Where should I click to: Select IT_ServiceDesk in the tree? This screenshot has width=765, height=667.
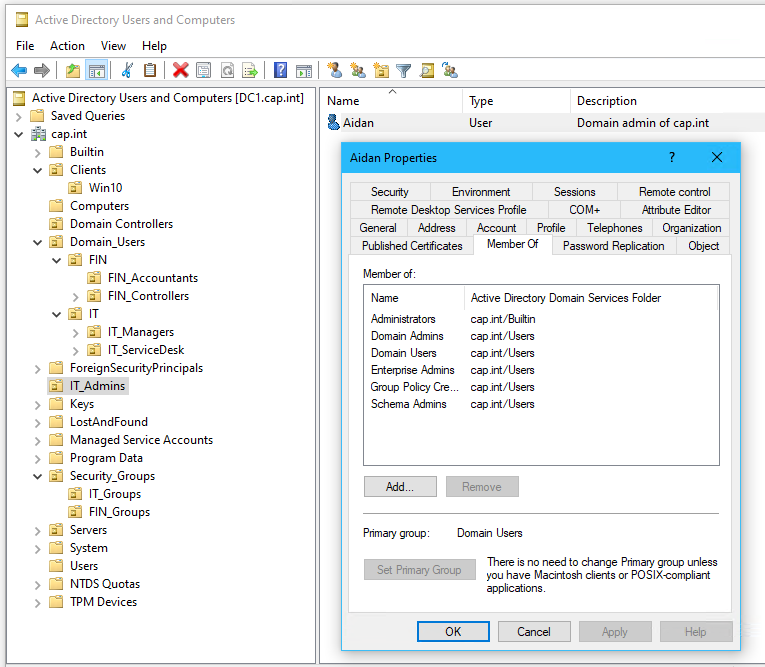pyautogui.click(x=146, y=350)
